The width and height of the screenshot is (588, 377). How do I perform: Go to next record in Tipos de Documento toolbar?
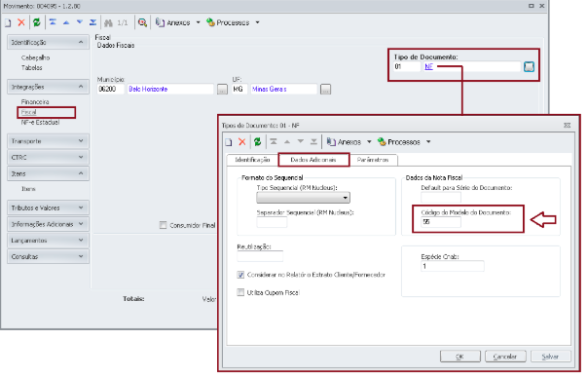[301, 142]
